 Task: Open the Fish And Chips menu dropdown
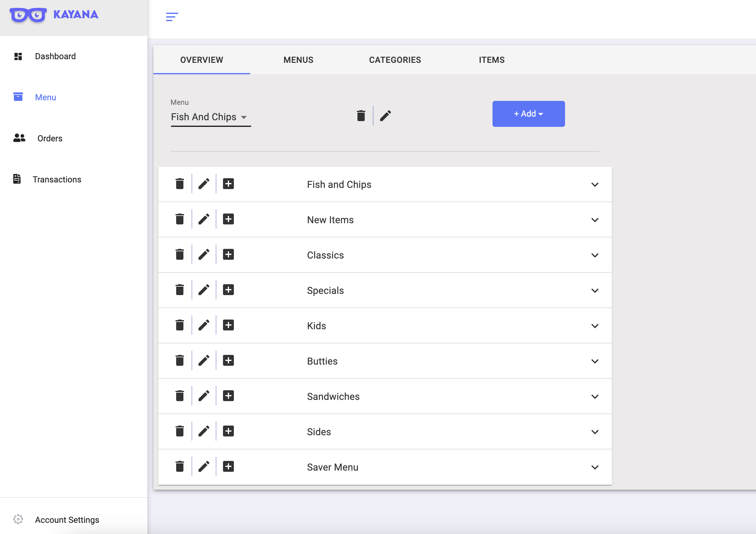point(211,117)
